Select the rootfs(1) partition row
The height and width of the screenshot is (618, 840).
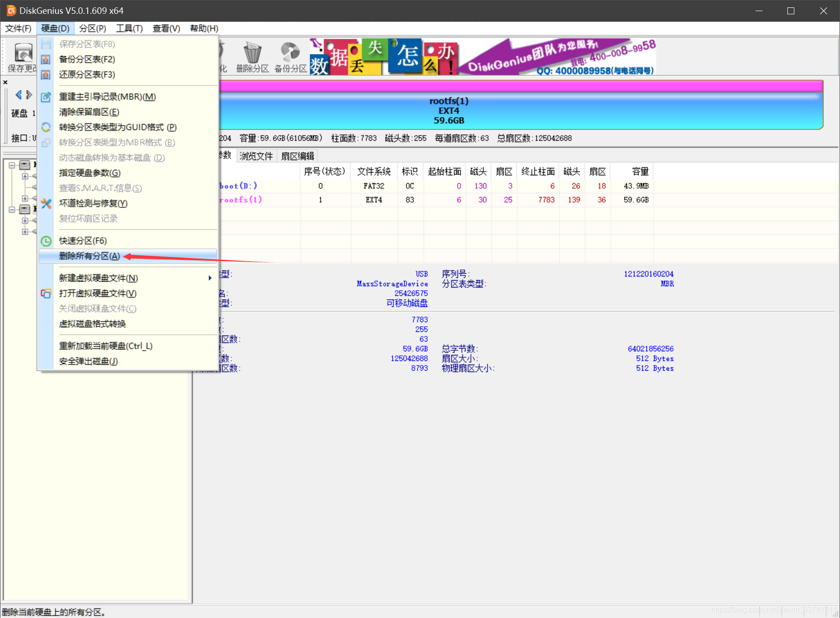436,200
